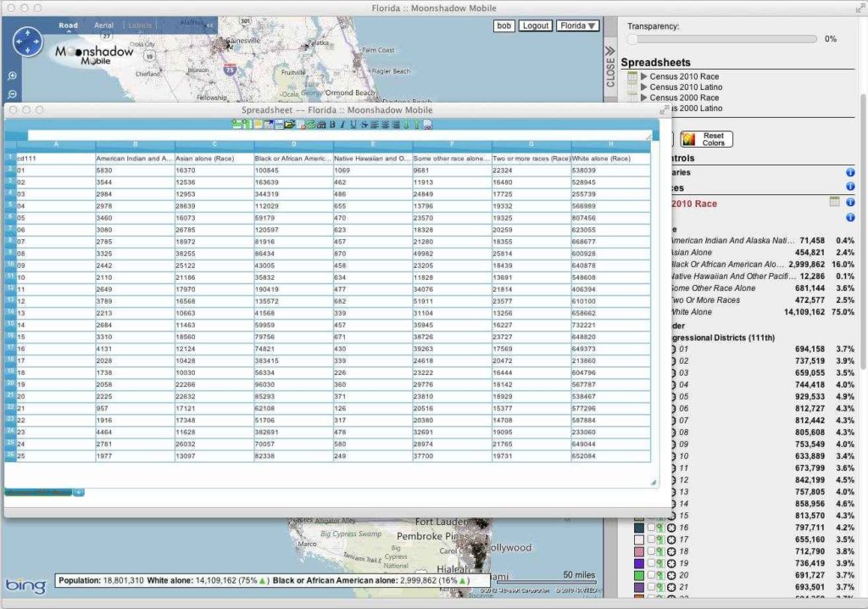This screenshot has height=609, width=868.
Task: Toggle bold formatting in spreadsheet toolbar
Action: click(x=332, y=125)
